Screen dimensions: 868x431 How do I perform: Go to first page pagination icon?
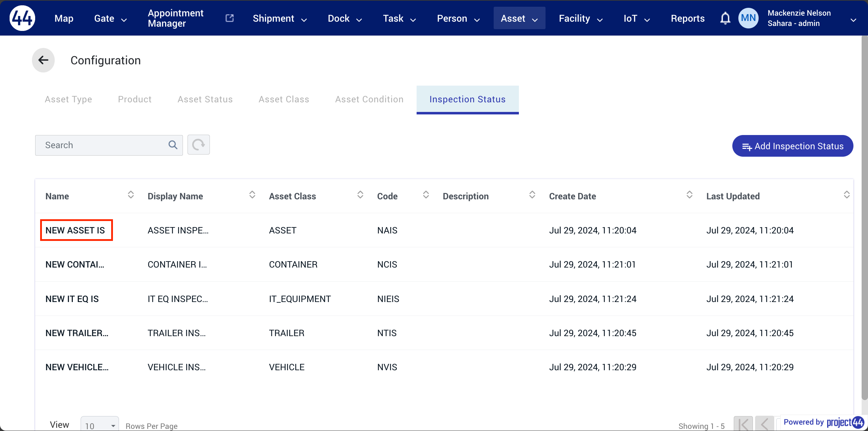point(743,424)
